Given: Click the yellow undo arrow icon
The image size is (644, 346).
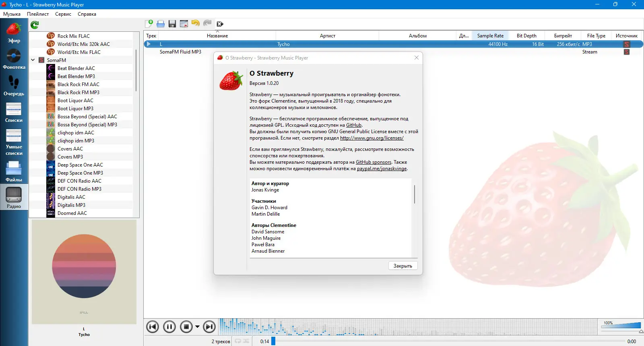Looking at the screenshot, I should tap(196, 24).
